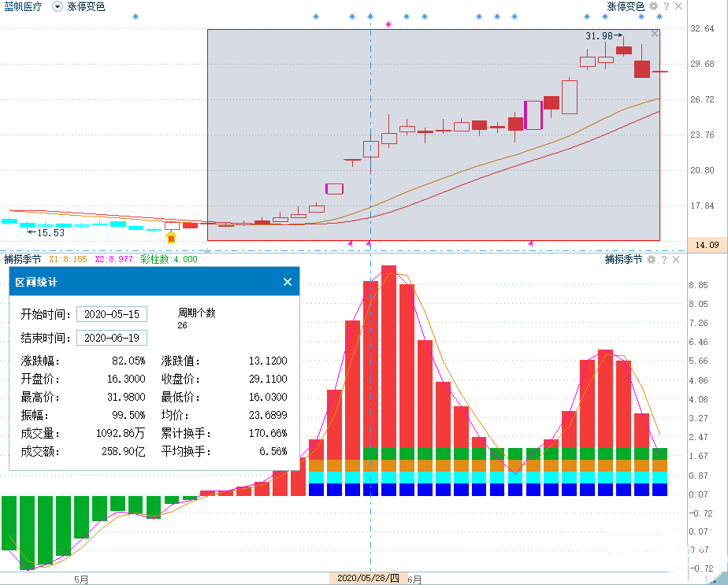Click the X1:8.155 indicator value

[69, 259]
